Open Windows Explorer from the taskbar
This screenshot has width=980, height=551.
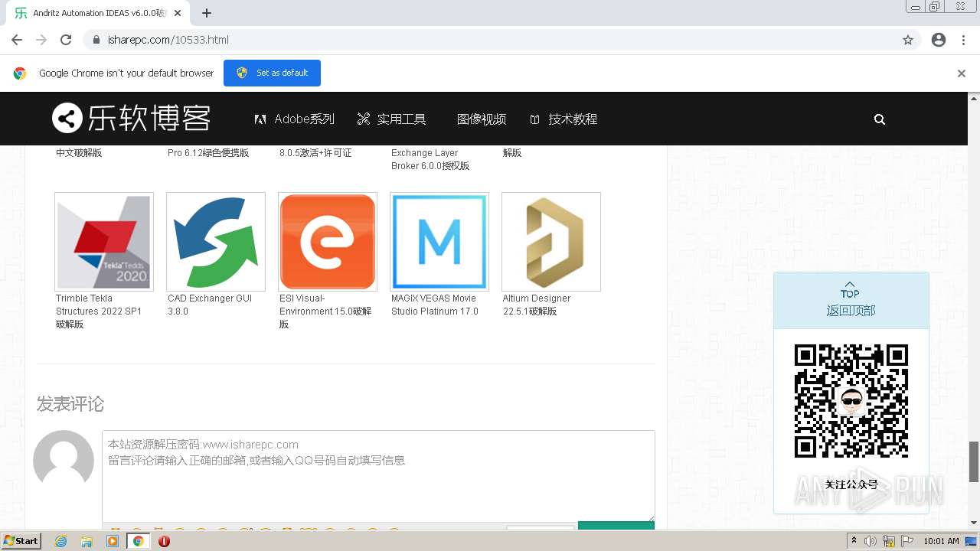(x=87, y=541)
